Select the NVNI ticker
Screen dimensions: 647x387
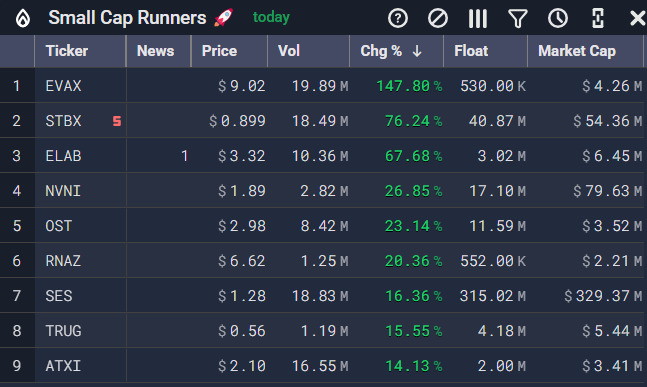[63, 191]
